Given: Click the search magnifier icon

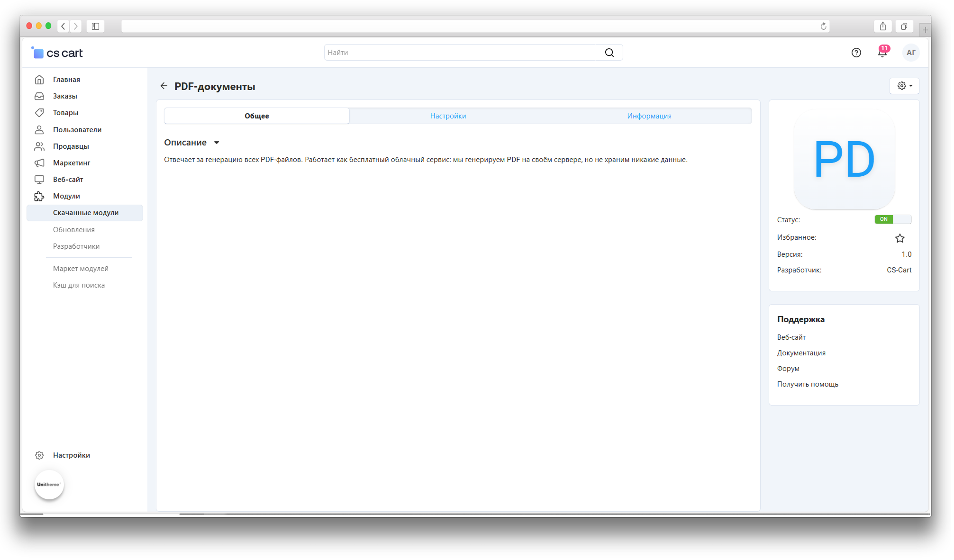Looking at the screenshot, I should (609, 53).
